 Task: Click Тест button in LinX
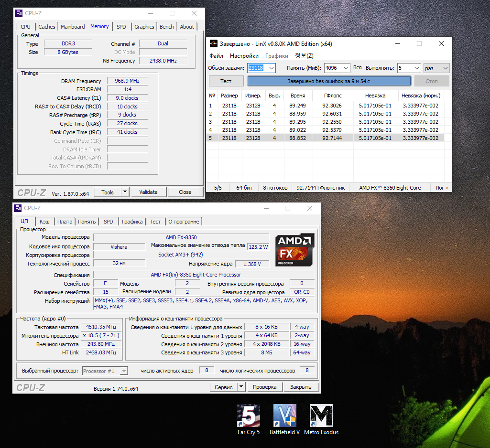(226, 81)
